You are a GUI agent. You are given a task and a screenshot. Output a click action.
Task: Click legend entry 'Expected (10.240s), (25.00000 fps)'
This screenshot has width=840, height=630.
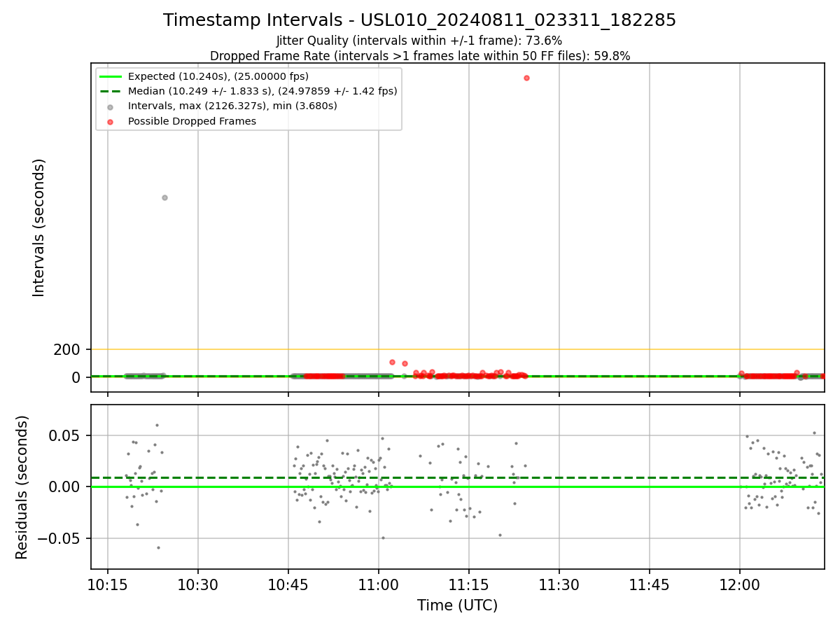218,76
